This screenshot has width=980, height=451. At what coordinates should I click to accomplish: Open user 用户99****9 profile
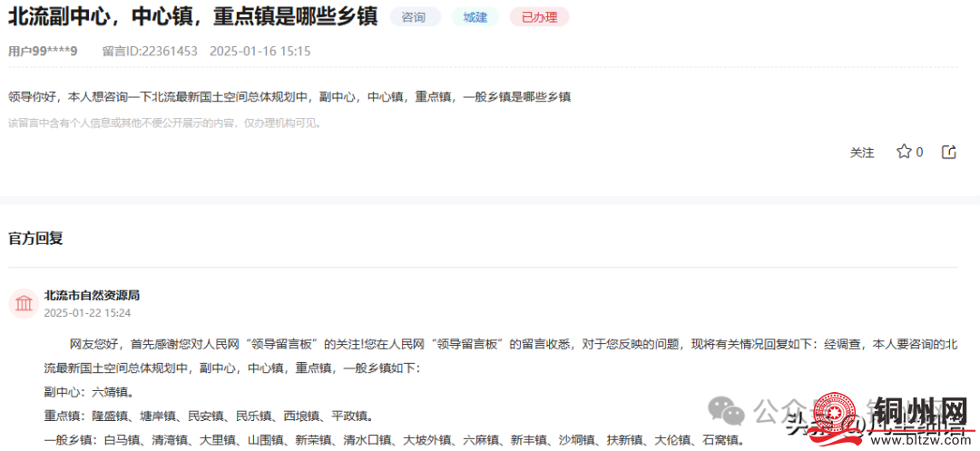tap(43, 51)
